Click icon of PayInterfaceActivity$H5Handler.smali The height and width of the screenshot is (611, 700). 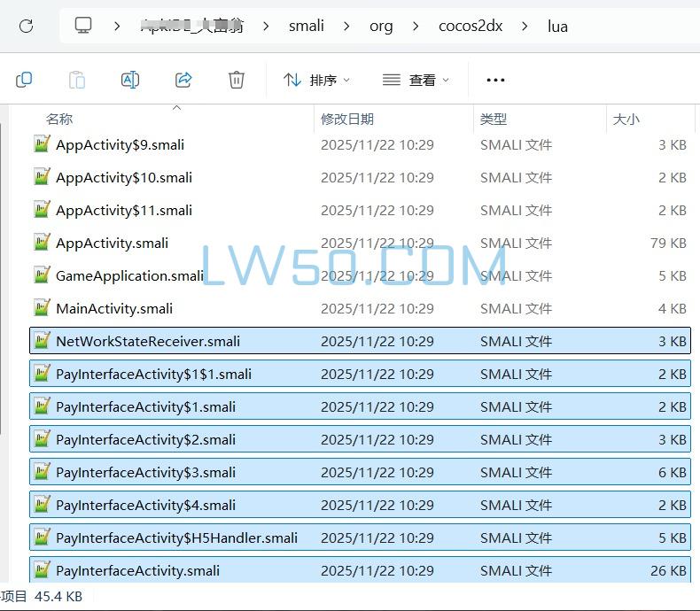click(42, 538)
